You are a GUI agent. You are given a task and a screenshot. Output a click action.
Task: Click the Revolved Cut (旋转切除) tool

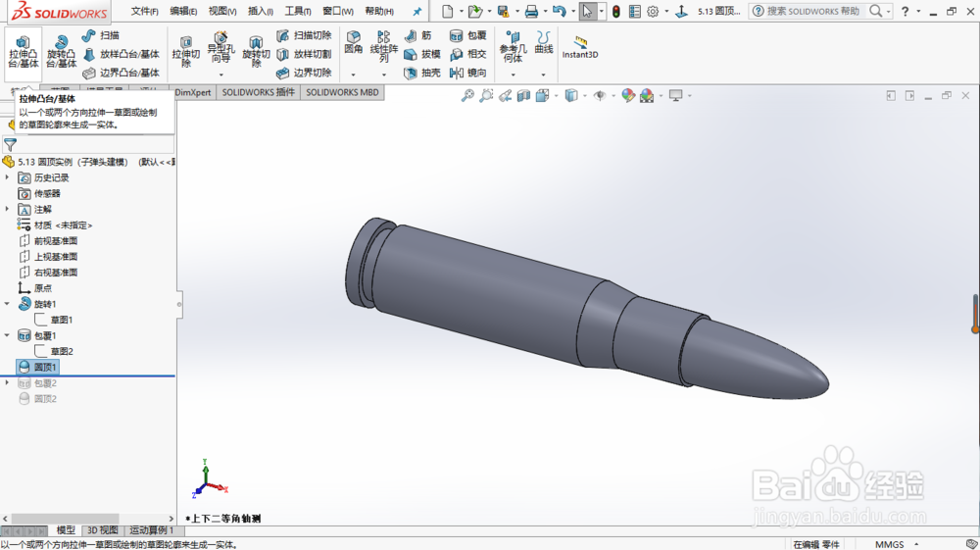[x=256, y=51]
